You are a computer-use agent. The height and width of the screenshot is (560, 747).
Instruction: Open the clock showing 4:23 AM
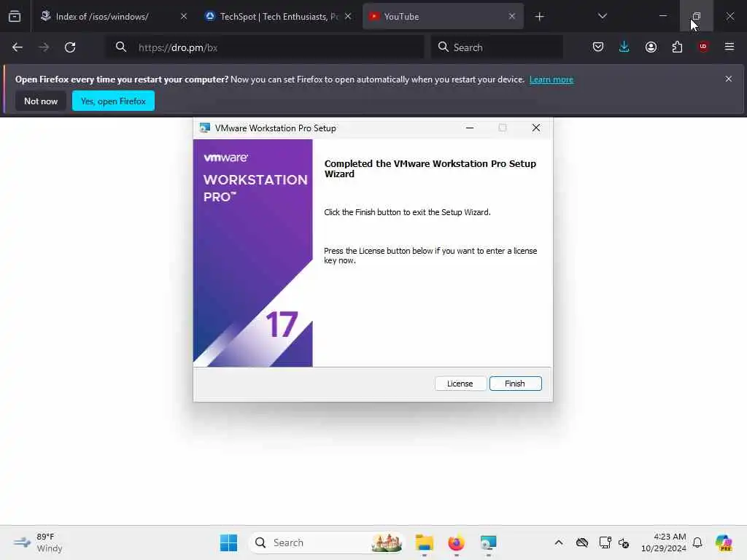point(664,542)
